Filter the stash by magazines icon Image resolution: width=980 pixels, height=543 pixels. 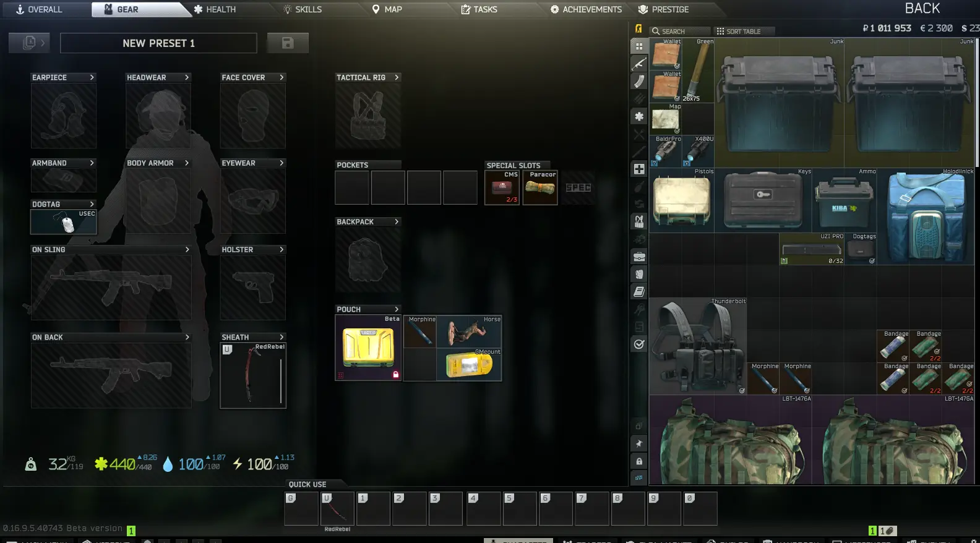click(x=639, y=81)
